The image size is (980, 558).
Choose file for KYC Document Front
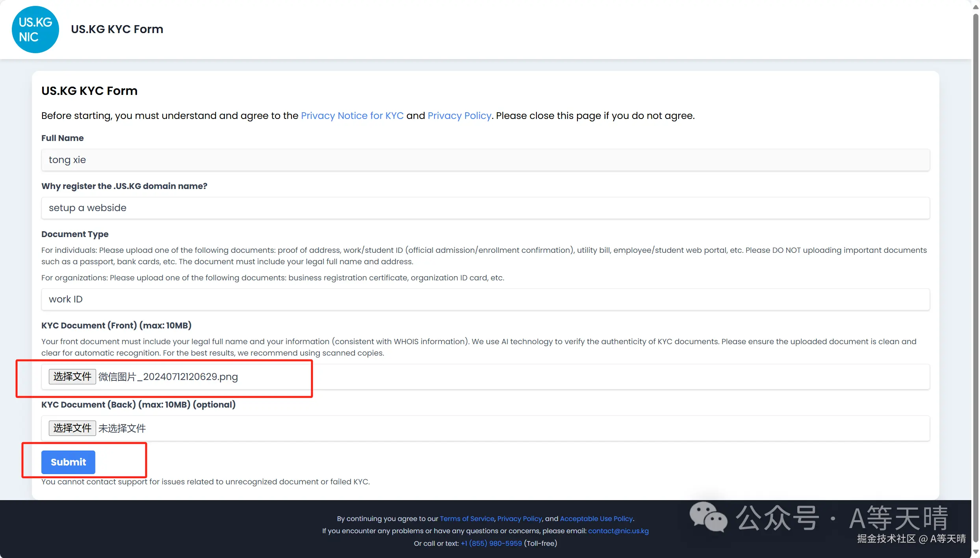(72, 376)
